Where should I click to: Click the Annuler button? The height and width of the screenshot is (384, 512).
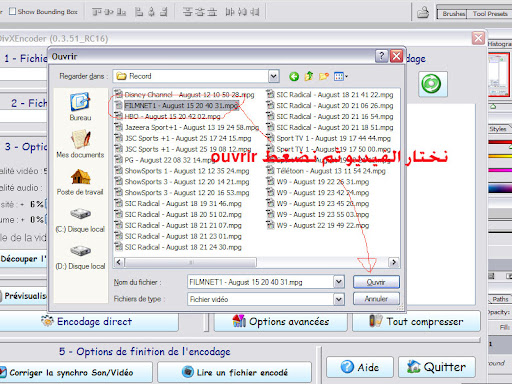coord(376,299)
